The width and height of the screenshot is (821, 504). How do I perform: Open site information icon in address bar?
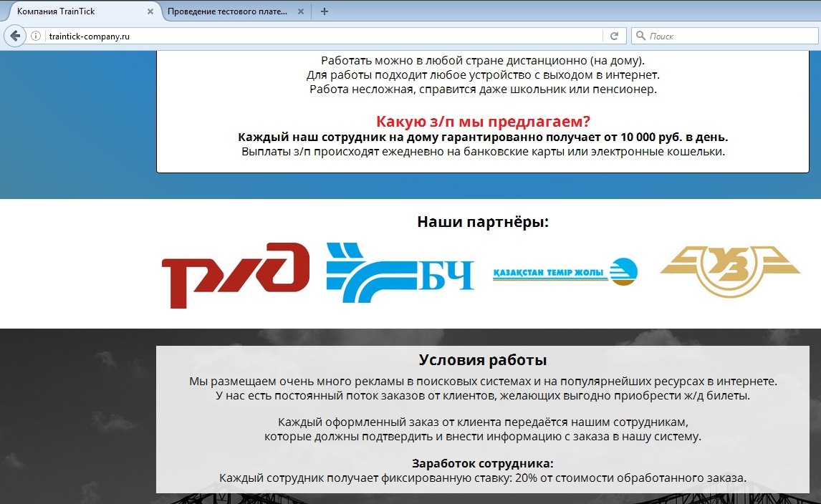(x=36, y=36)
